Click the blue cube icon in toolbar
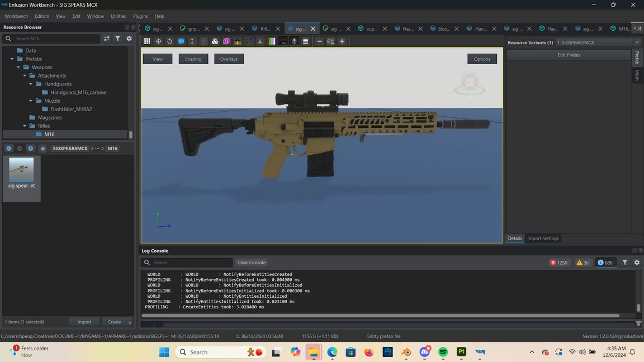 181,41
